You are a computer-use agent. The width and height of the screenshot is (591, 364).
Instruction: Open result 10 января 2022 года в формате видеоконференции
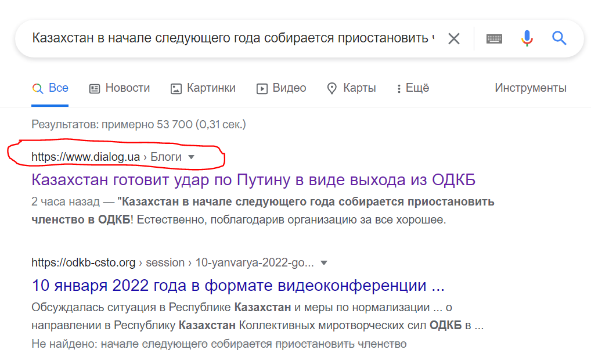[238, 285]
